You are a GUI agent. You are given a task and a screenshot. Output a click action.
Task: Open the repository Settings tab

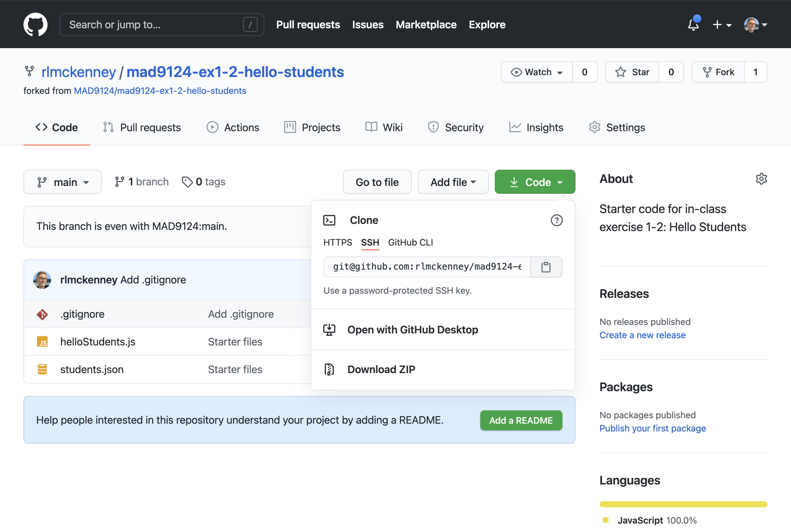click(617, 128)
